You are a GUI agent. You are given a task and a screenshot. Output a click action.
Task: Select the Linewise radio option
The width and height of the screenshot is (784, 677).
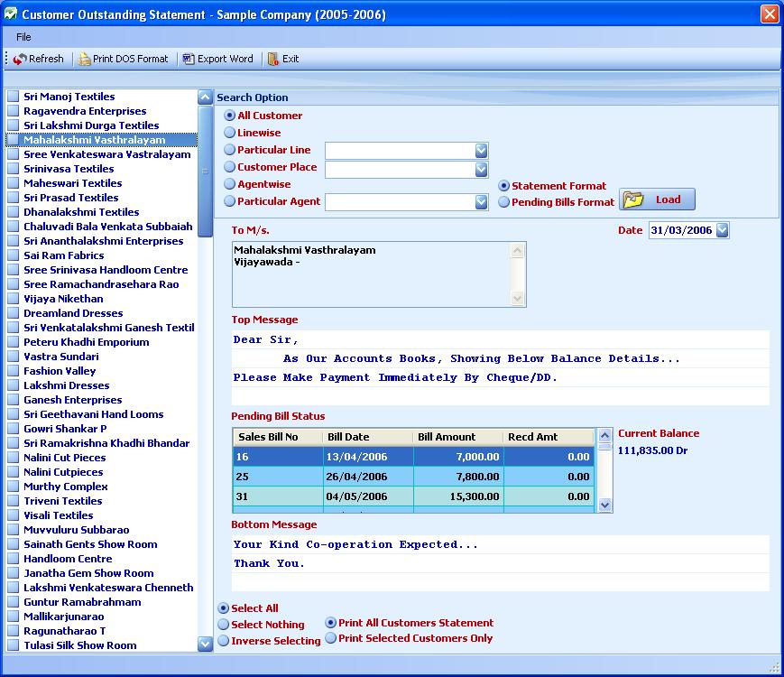coord(229,133)
